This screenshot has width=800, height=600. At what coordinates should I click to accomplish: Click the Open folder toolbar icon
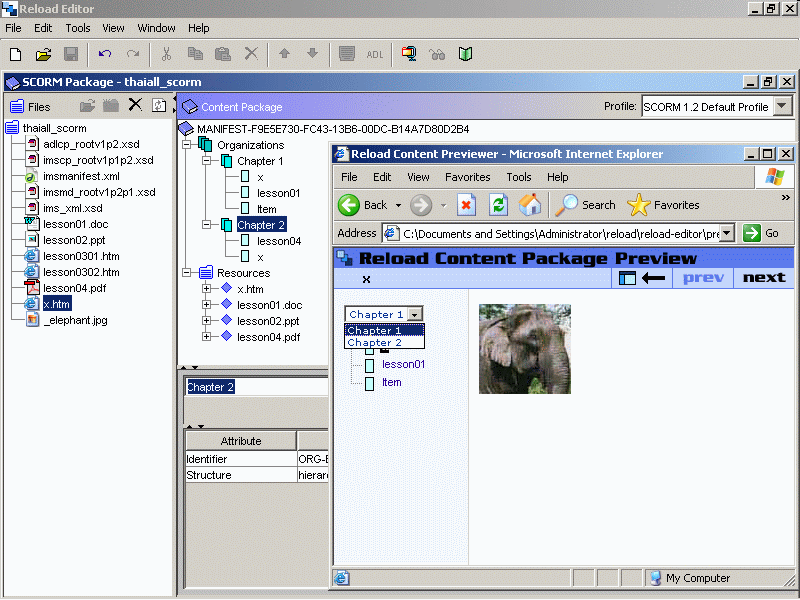pyautogui.click(x=43, y=54)
